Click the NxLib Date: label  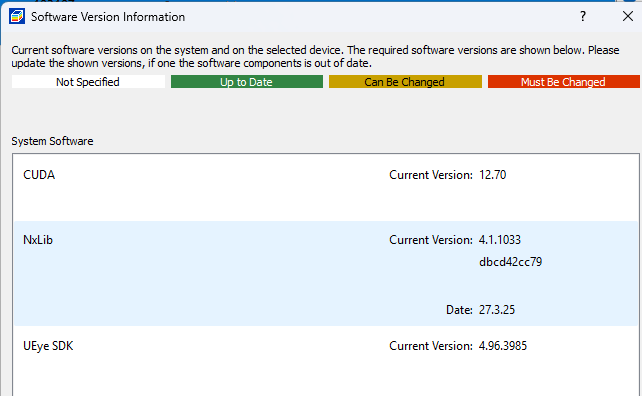459,310
